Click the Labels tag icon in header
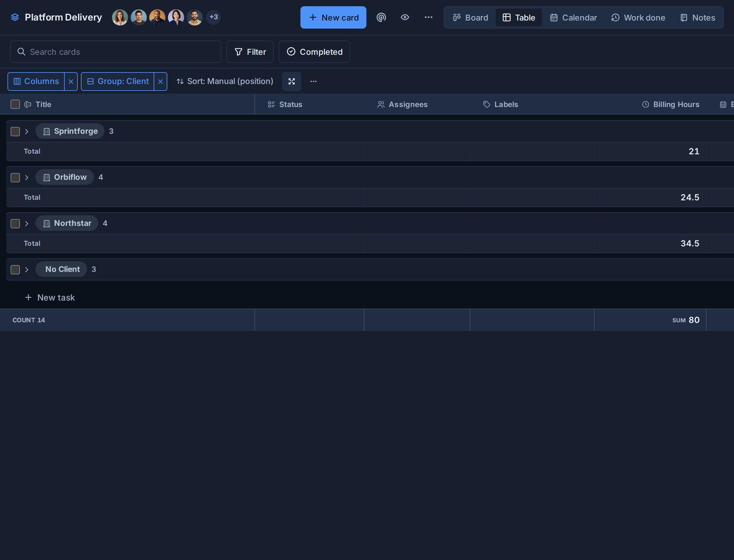 point(487,104)
